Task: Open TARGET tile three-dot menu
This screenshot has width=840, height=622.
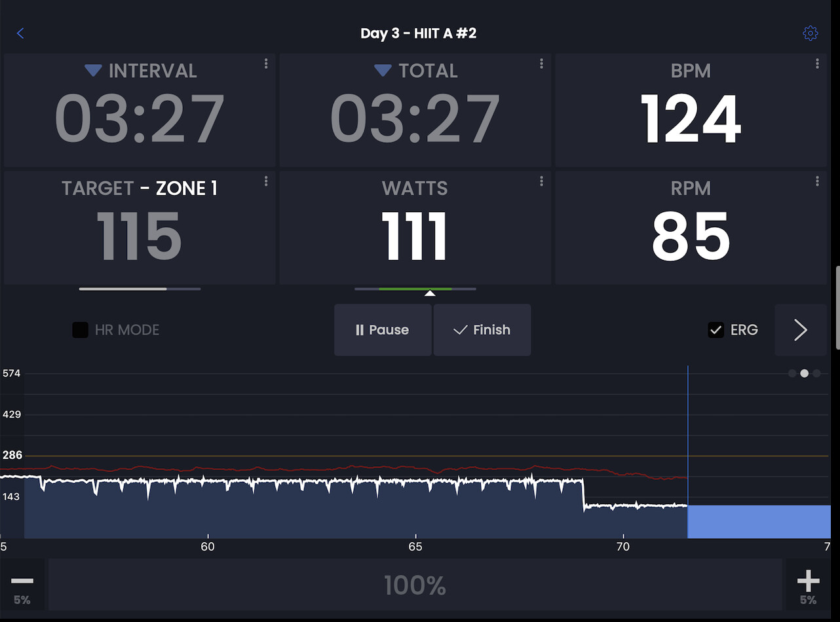Action: [x=266, y=181]
